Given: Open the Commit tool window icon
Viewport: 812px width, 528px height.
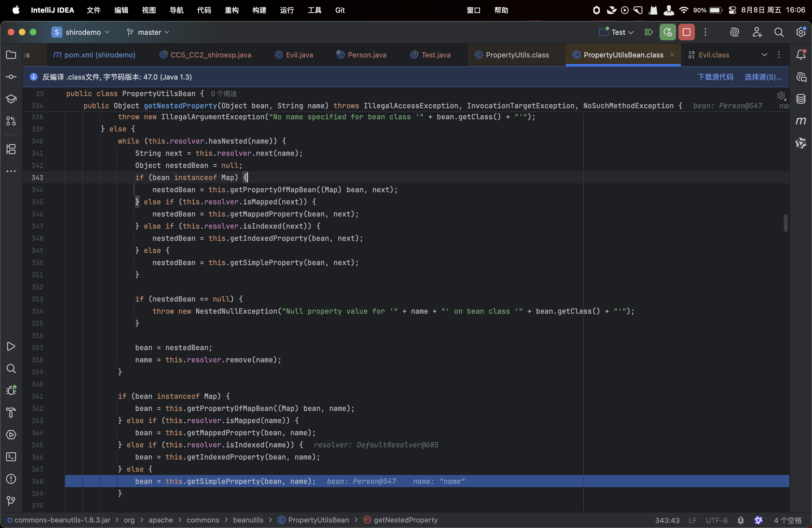Looking at the screenshot, I should pyautogui.click(x=11, y=77).
